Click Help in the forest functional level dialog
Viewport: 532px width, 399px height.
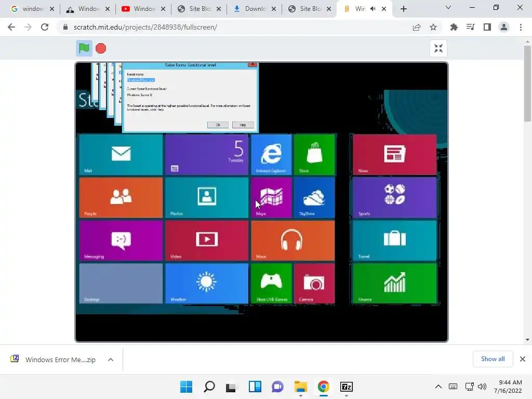(x=243, y=125)
